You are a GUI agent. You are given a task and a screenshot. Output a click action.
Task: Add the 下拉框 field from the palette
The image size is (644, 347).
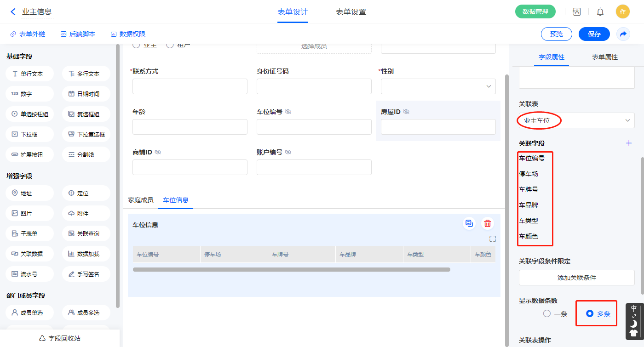tap(30, 135)
